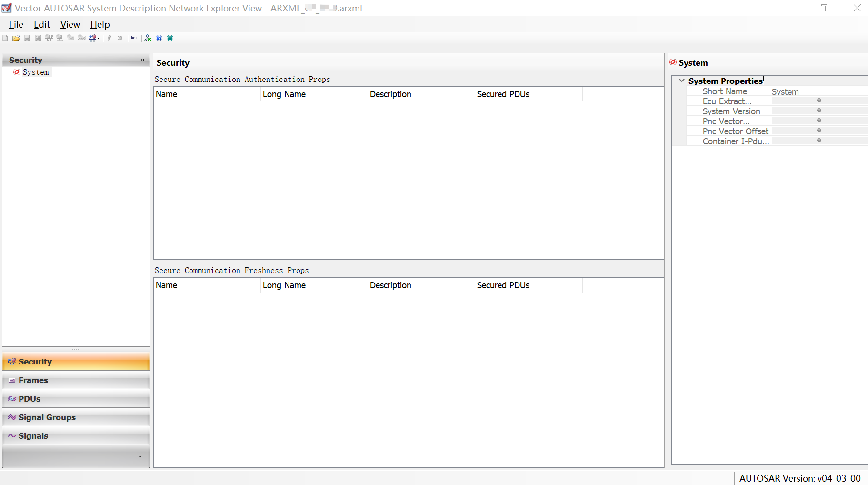868x485 pixels.
Task: Click the red shield security toolbar icon
Action: click(92, 38)
